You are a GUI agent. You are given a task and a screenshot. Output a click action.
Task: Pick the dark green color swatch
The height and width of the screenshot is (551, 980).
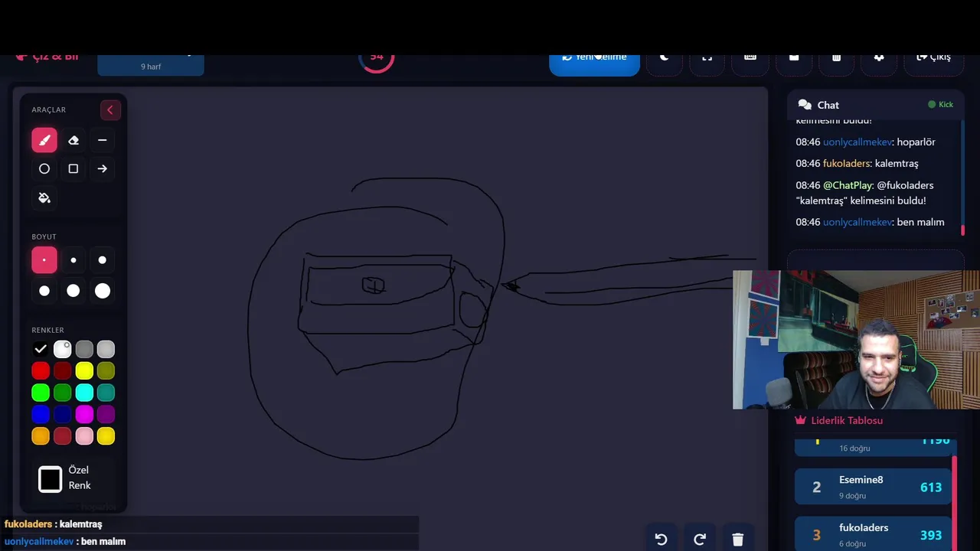point(63,393)
